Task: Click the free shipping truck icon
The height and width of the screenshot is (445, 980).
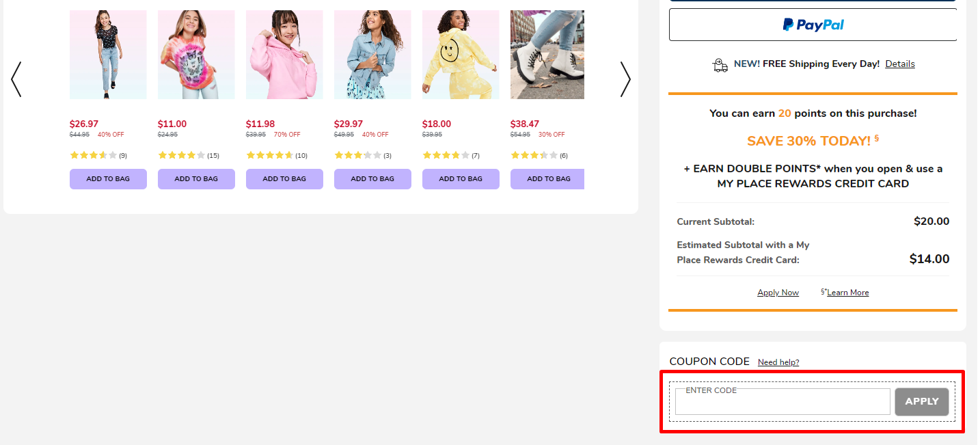Action: click(720, 64)
